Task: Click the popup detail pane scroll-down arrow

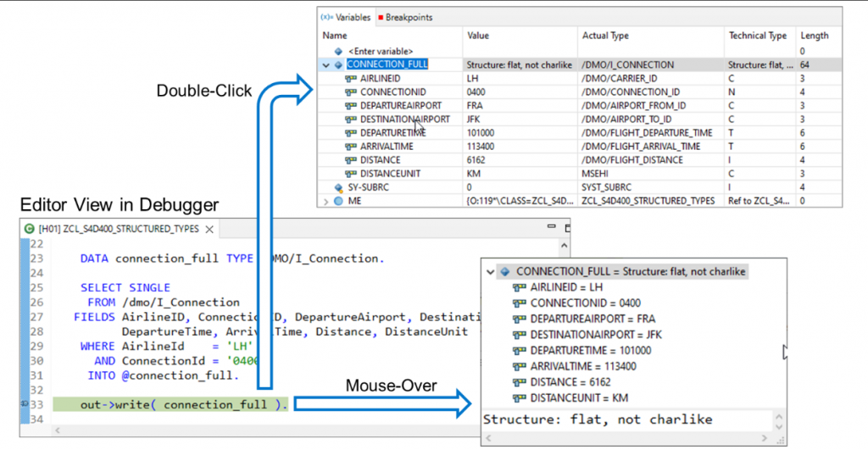Action: click(779, 427)
